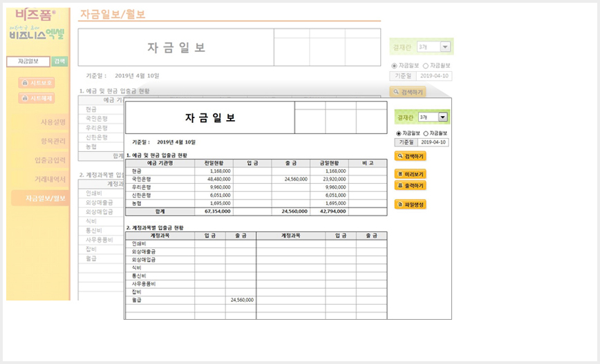The height and width of the screenshot is (364, 600).
Task: Click the 파일생성 file create button
Action: [410, 204]
